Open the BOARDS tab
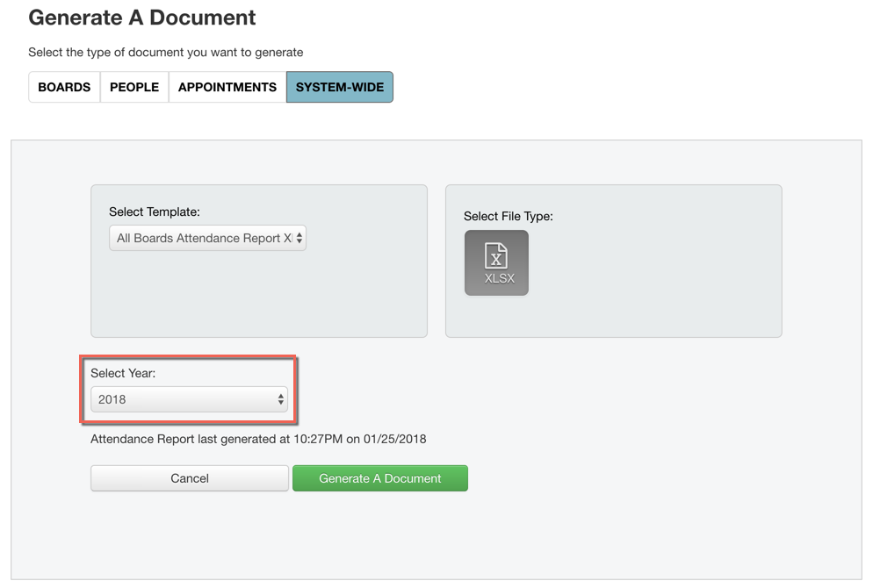This screenshot has height=588, width=873. [64, 87]
